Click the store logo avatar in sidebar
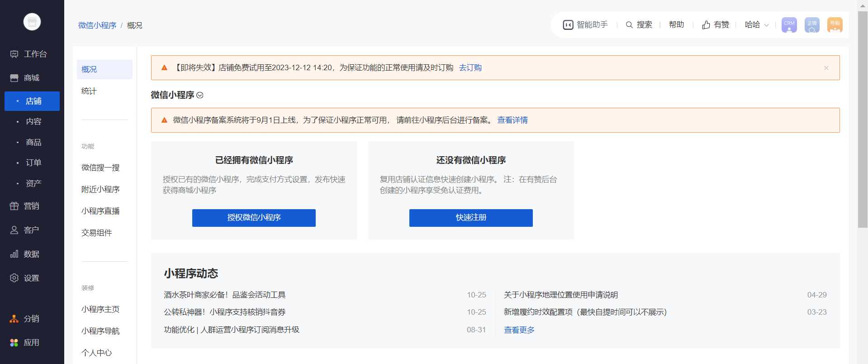This screenshot has height=364, width=868. click(32, 22)
